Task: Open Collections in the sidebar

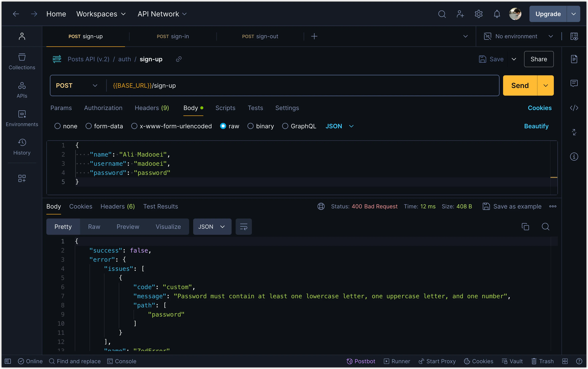Action: click(22, 62)
